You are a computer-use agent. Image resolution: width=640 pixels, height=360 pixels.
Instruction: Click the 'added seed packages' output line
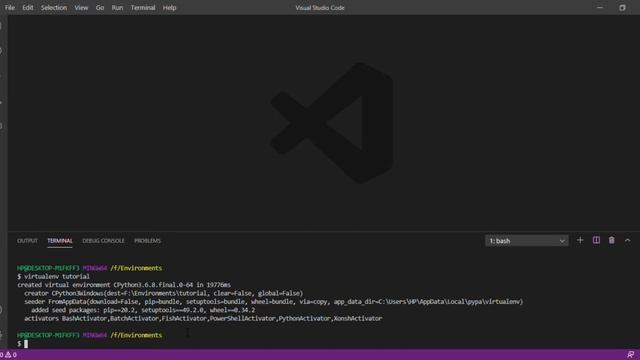[x=143, y=310]
